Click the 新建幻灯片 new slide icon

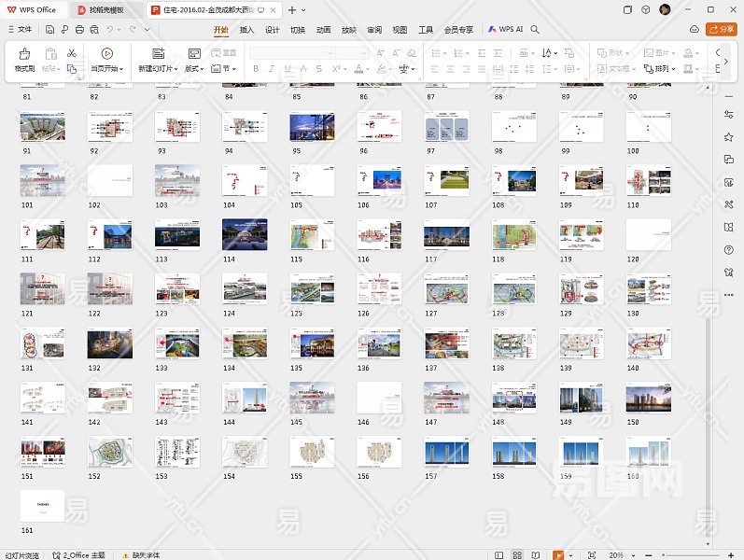point(158,54)
